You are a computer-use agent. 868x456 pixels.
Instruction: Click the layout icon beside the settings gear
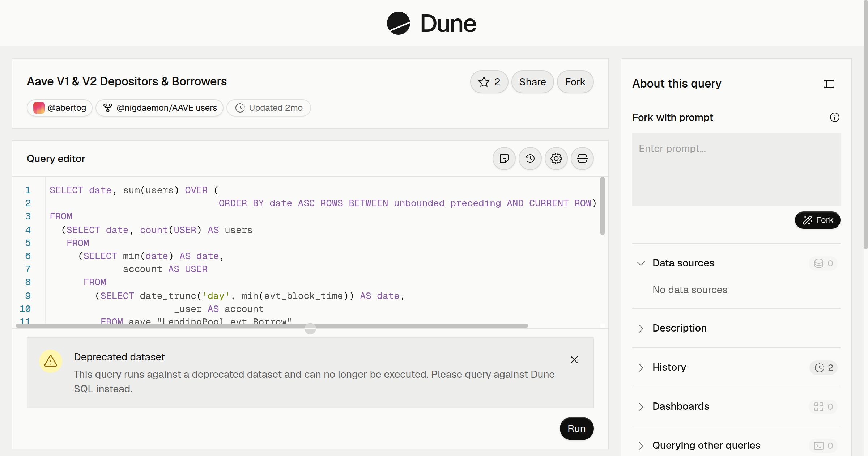[x=582, y=159]
